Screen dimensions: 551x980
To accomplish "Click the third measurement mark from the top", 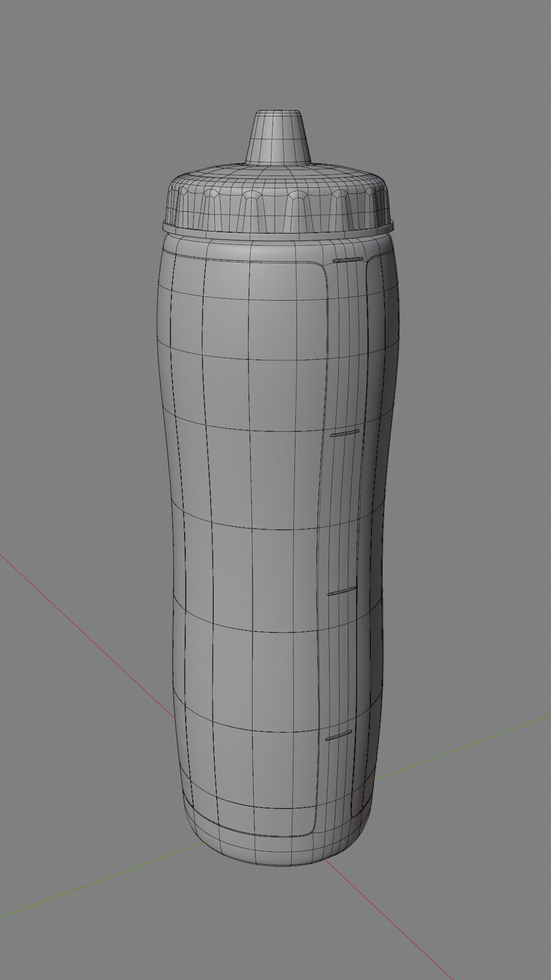I will pyautogui.click(x=342, y=591).
